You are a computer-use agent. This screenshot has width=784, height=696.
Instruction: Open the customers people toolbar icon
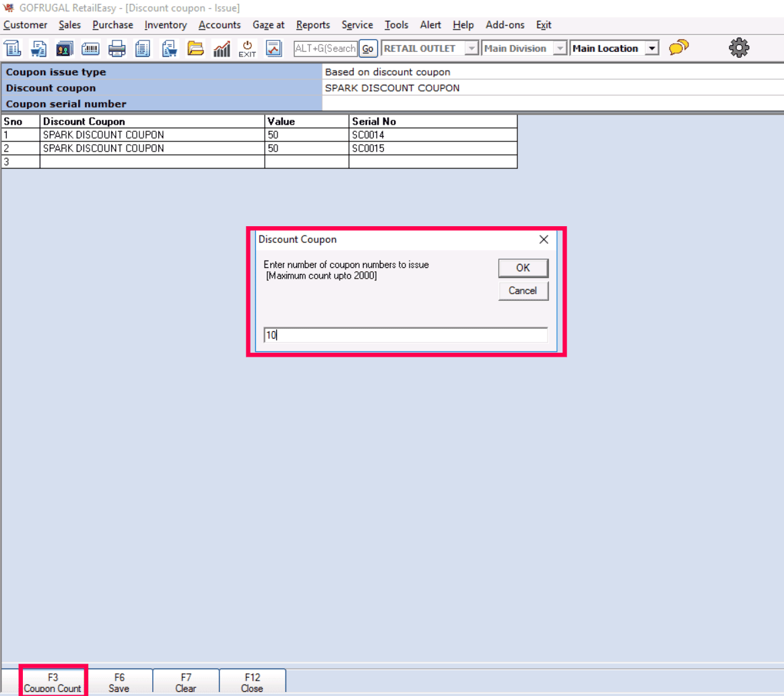65,48
